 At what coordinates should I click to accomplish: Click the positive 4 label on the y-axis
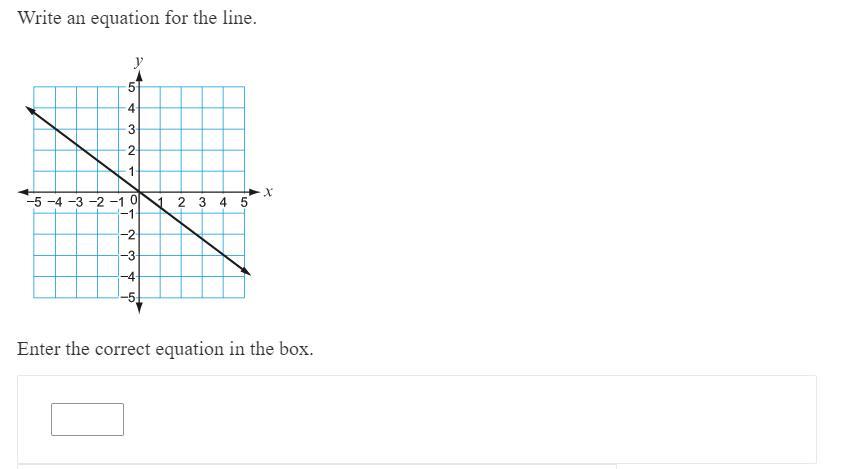pos(131,108)
